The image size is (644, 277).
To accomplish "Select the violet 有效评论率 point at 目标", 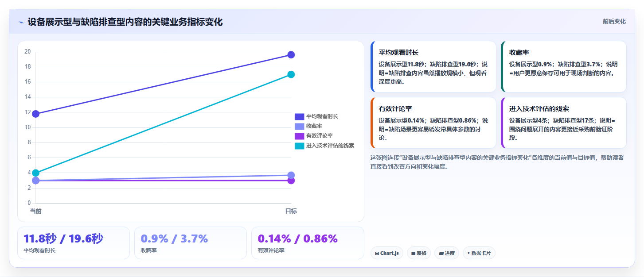I will [x=291, y=181].
